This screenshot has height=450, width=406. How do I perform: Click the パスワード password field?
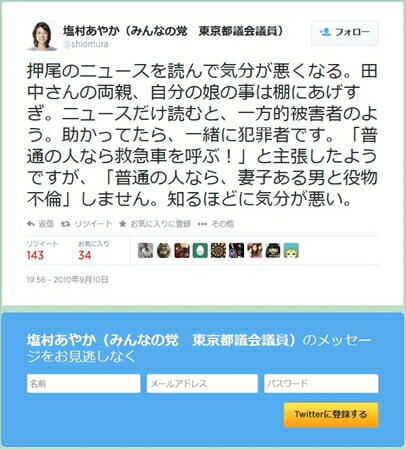click(x=321, y=383)
